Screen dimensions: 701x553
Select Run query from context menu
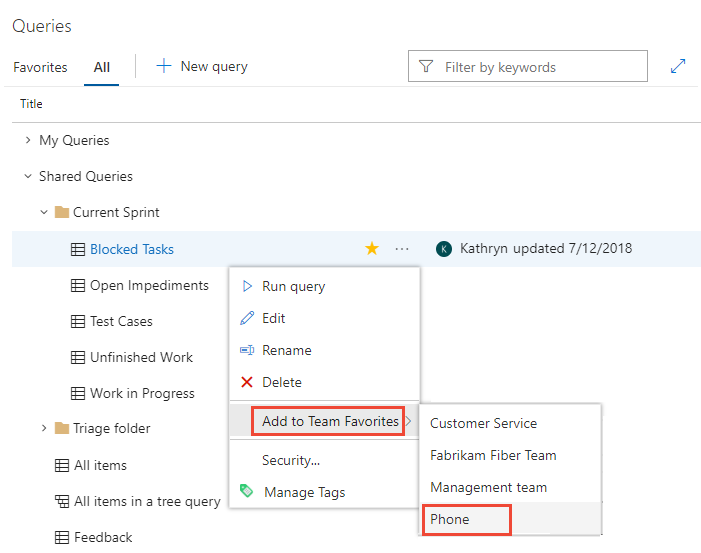tap(293, 286)
